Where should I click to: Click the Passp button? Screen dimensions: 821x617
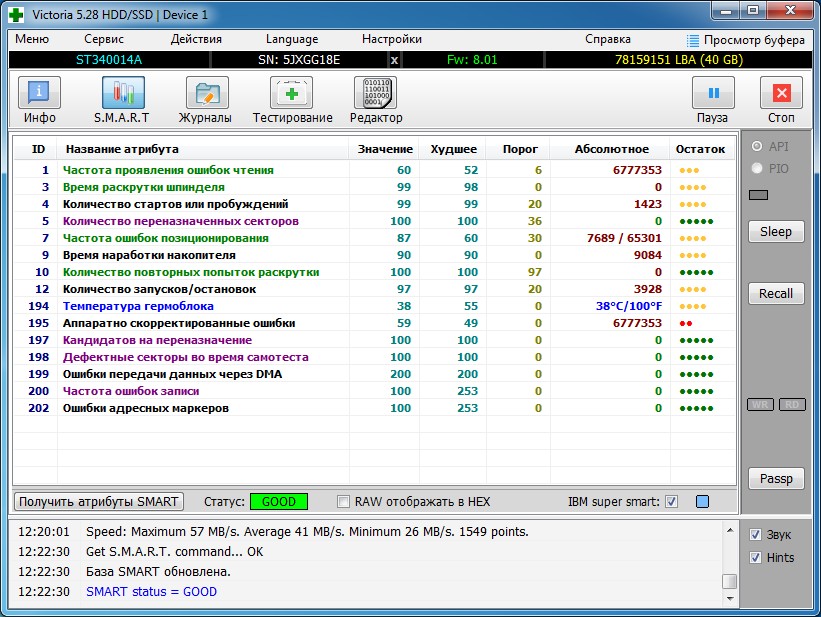pos(776,479)
